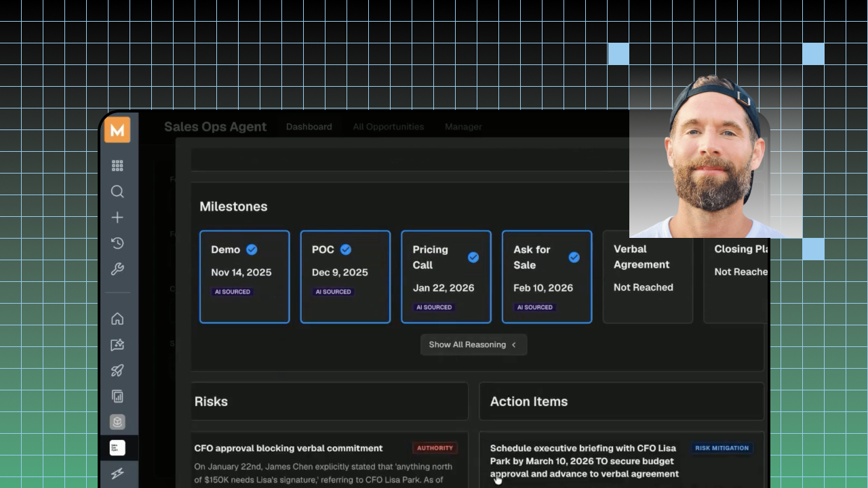Click AI SOURCED badge under Pricing Call

click(434, 307)
